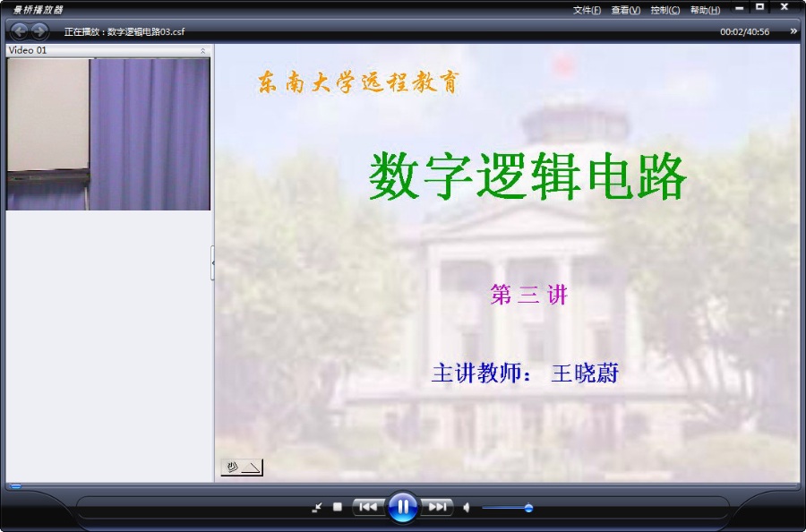Mute audio with the speaker icon
The image size is (806, 532).
click(467, 508)
